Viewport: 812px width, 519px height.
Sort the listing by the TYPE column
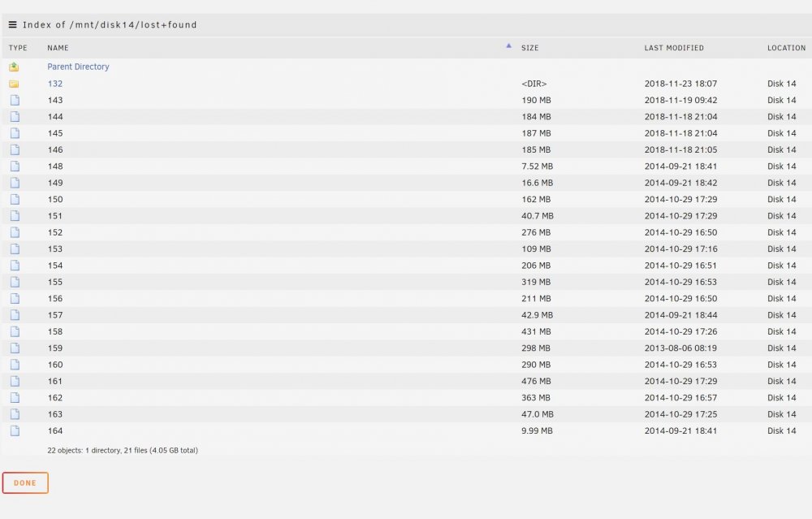pos(18,48)
